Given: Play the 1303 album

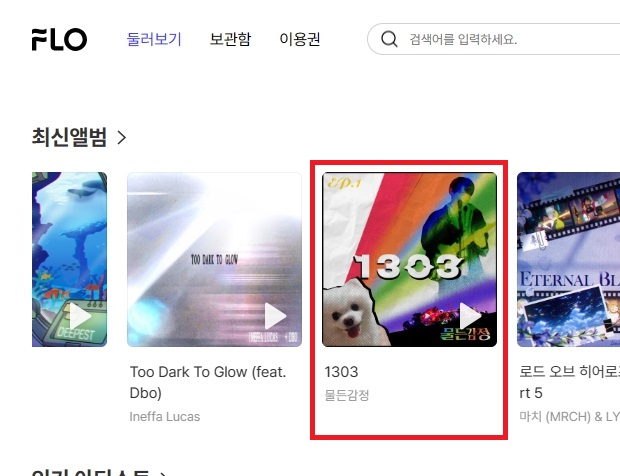Looking at the screenshot, I should click(471, 316).
